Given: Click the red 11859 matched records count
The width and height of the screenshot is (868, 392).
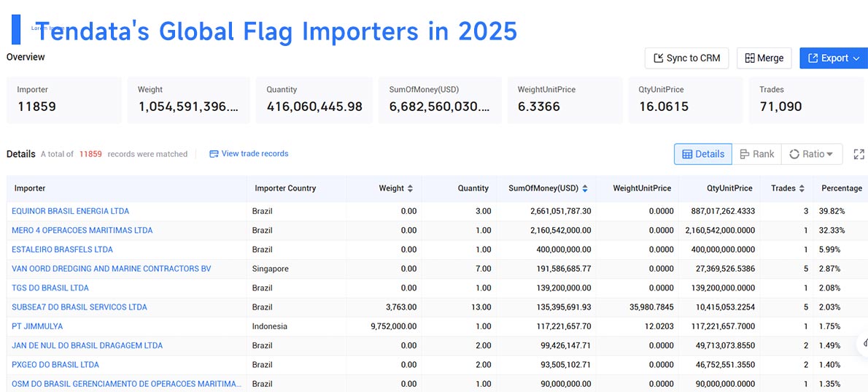Looking at the screenshot, I should click(x=90, y=154).
